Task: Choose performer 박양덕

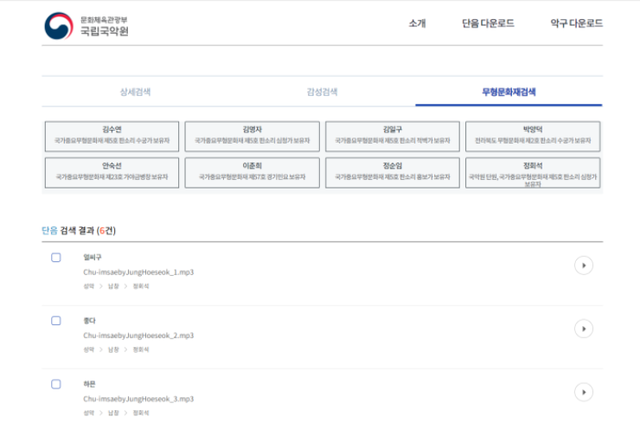Action: tap(533, 136)
